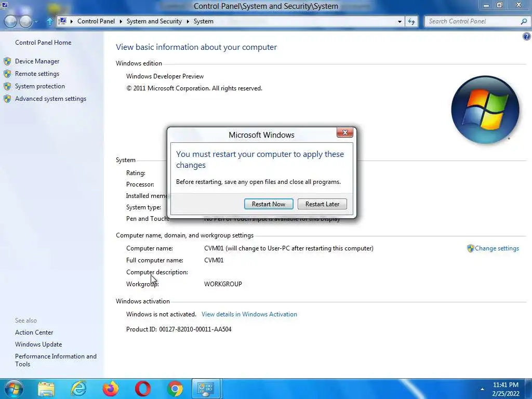This screenshot has width=532, height=399.
Task: Click the computer icon in the address bar
Action: pos(62,21)
